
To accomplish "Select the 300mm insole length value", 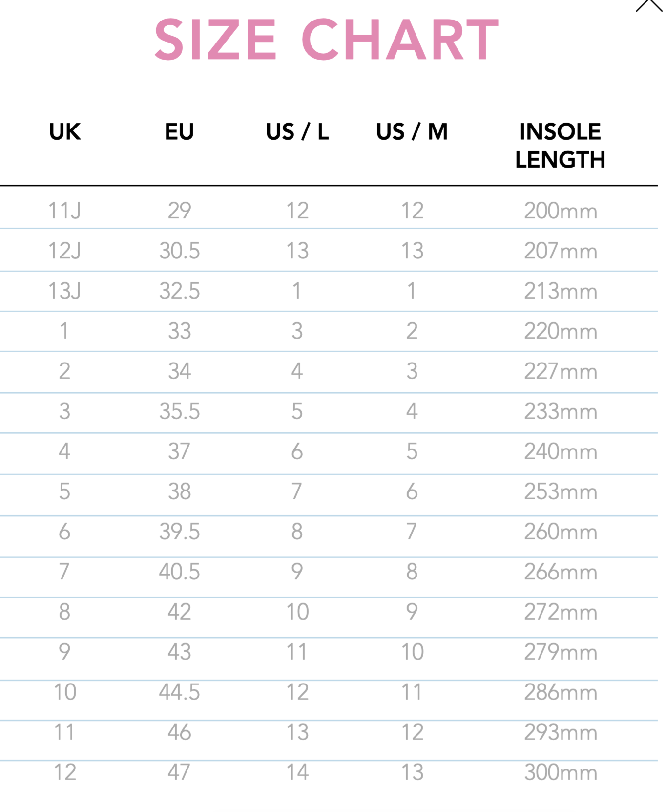I will click(561, 772).
